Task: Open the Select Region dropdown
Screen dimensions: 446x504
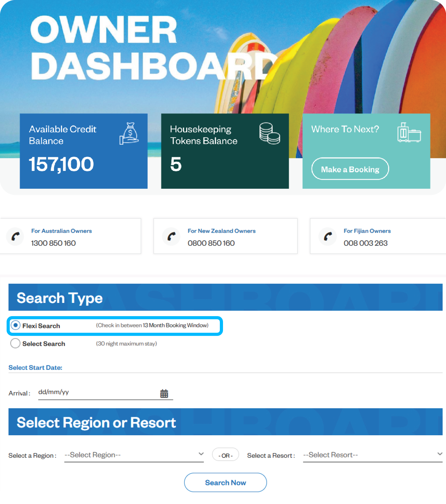Action: click(x=134, y=455)
